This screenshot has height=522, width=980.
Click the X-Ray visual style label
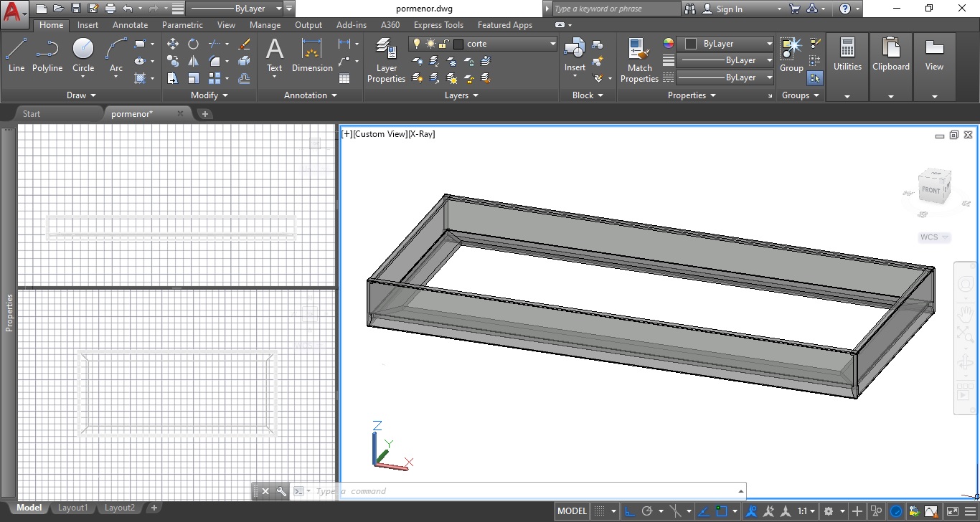pyautogui.click(x=422, y=134)
